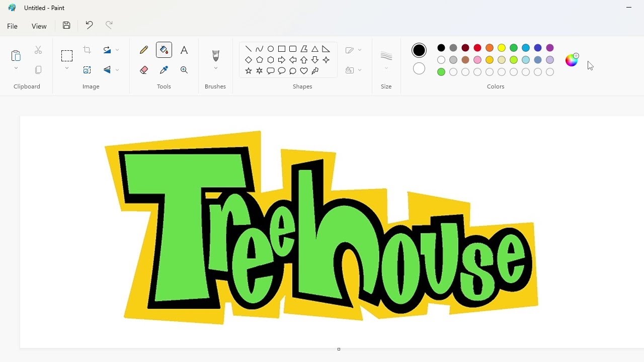Minimize the Paint window

pyautogui.click(x=629, y=8)
